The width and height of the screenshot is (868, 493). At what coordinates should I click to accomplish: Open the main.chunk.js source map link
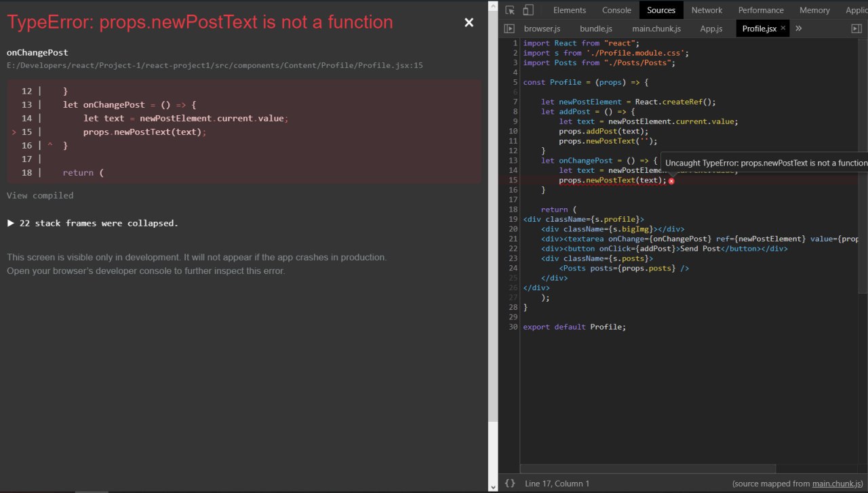point(837,484)
